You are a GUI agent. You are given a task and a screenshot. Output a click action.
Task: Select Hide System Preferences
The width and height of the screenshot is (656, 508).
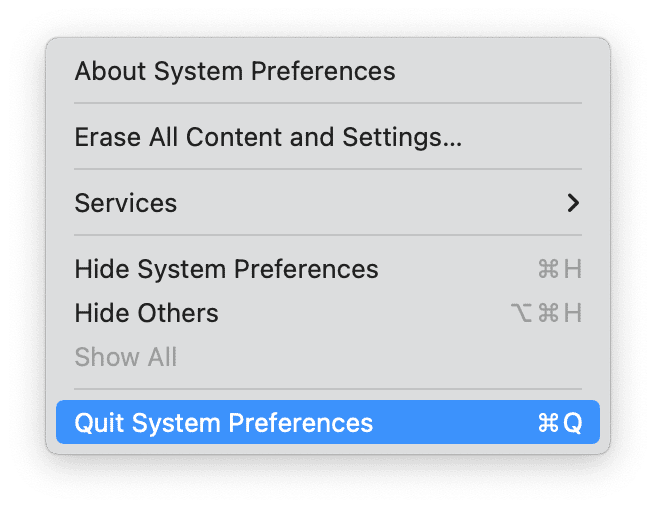tap(226, 269)
